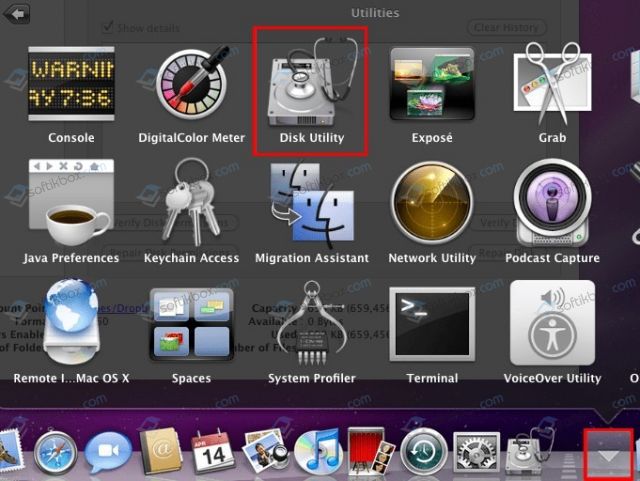The image size is (640, 481).
Task: Launch the Spaces app
Action: (191, 324)
